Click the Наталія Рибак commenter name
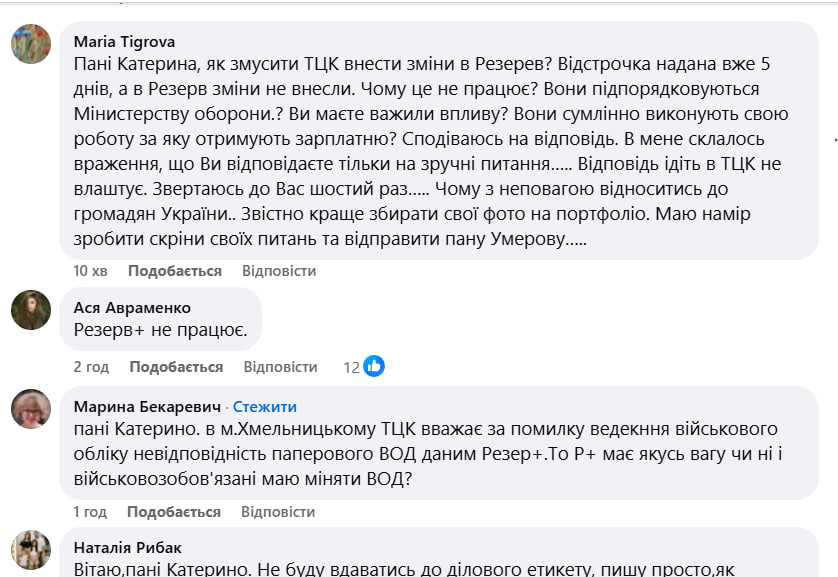The image size is (838, 577). pos(128,548)
